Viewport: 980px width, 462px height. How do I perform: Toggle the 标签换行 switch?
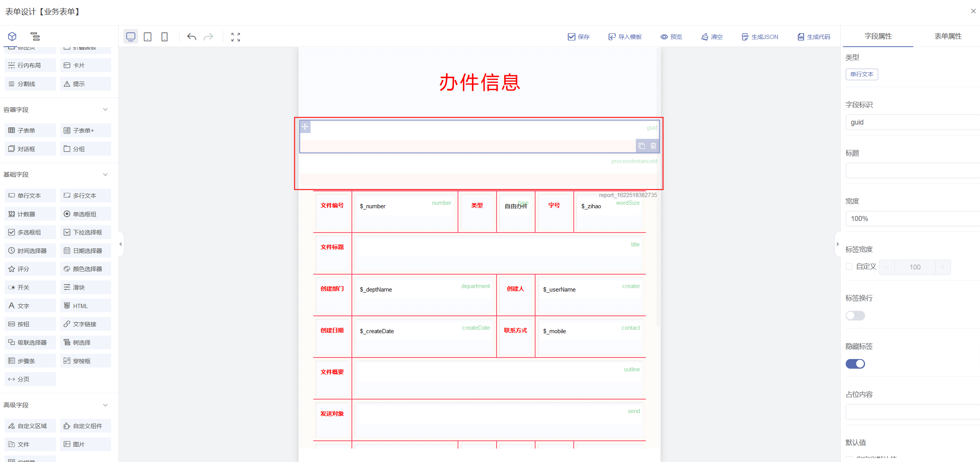point(855,316)
